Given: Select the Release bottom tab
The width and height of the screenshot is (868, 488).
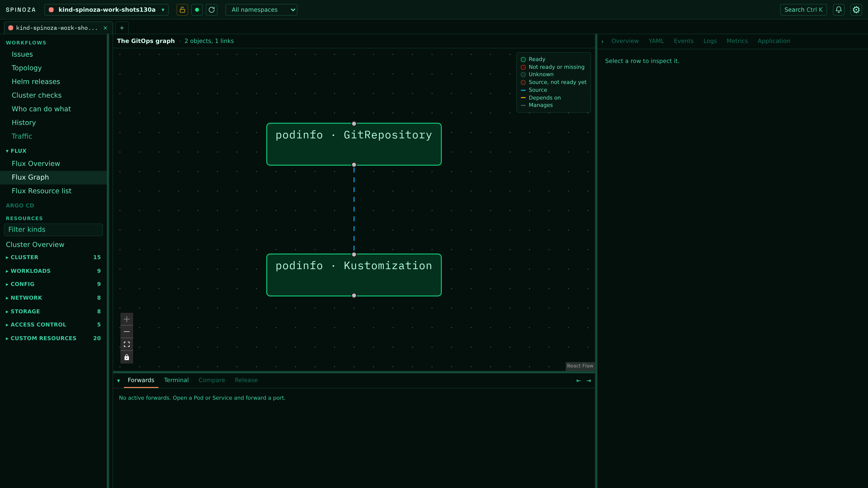Looking at the screenshot, I should tap(246, 380).
